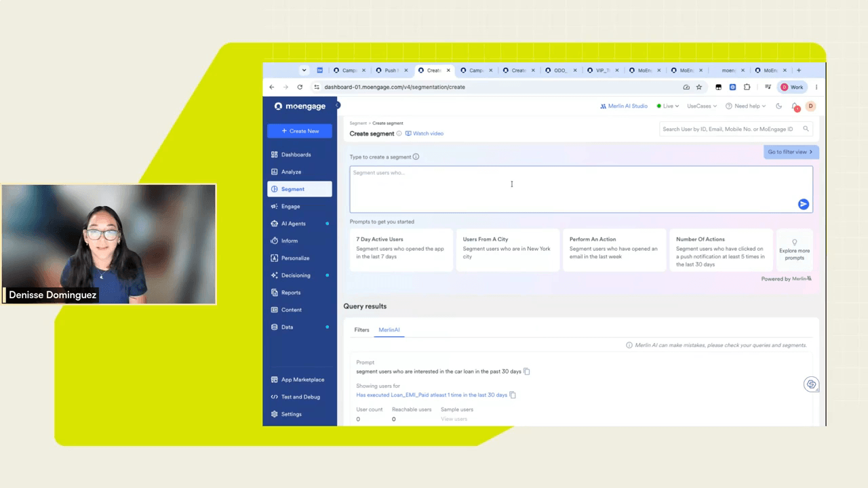The width and height of the screenshot is (868, 488).
Task: Go back in the browser
Action: 272,87
